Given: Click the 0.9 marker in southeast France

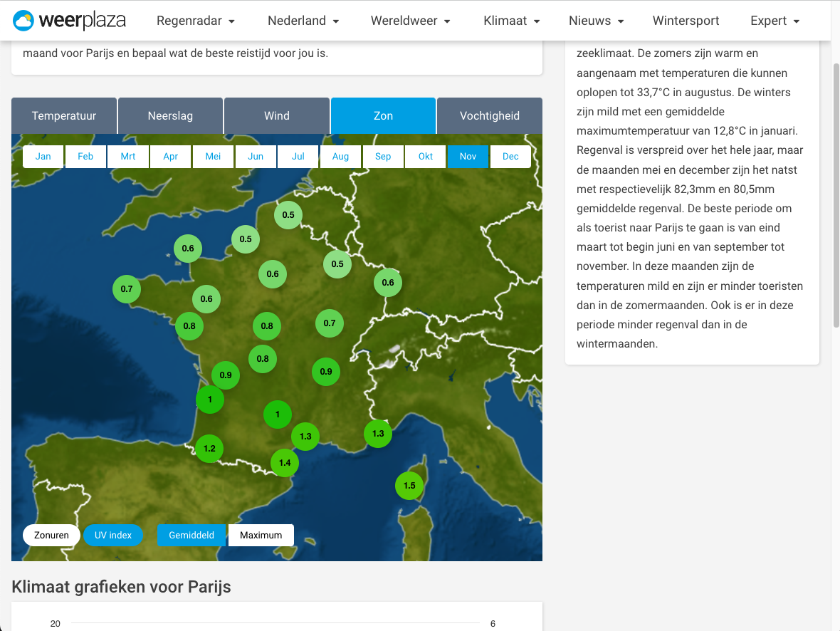Looking at the screenshot, I should click(x=326, y=372).
